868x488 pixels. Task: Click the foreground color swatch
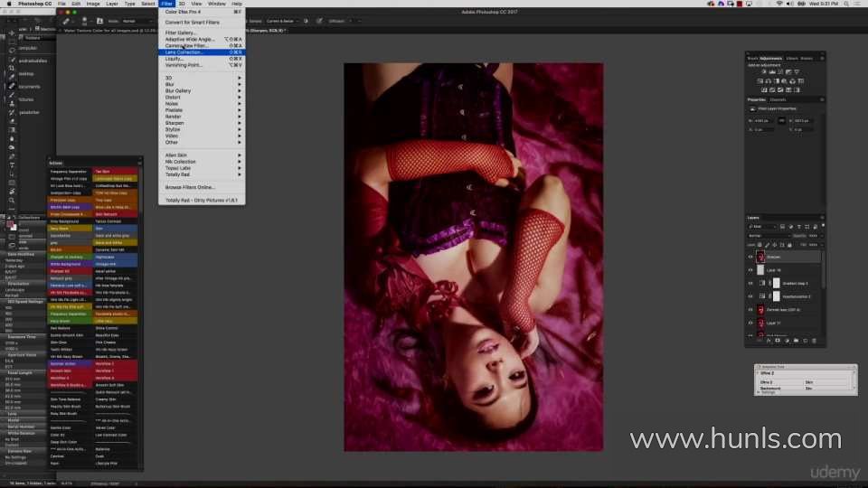[10, 222]
